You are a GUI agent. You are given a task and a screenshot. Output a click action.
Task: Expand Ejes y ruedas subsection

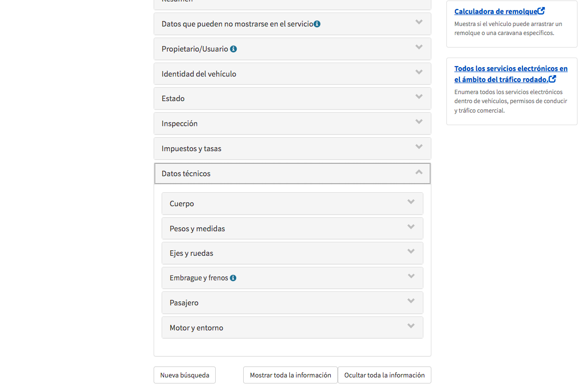click(292, 253)
